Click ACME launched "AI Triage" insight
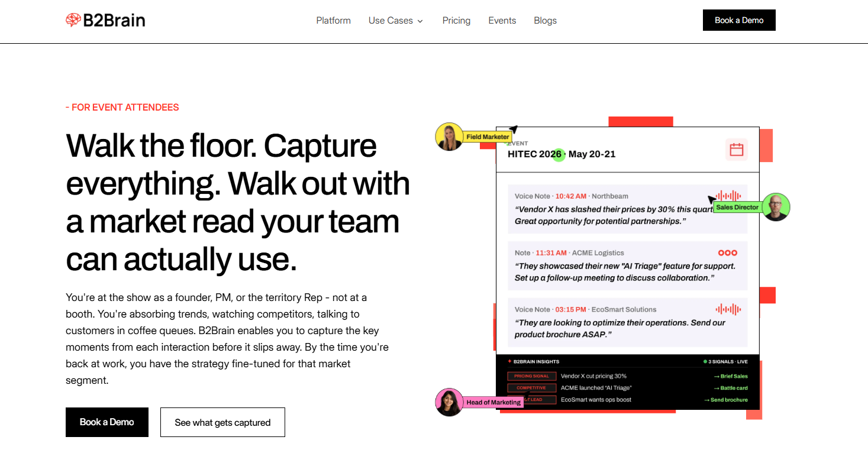The width and height of the screenshot is (868, 453). click(x=596, y=388)
